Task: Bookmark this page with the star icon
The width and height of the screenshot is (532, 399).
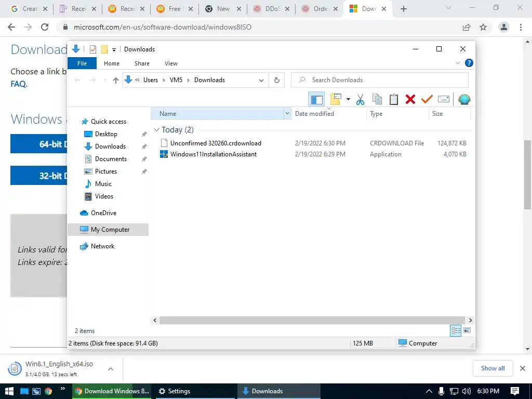Action: [x=483, y=27]
